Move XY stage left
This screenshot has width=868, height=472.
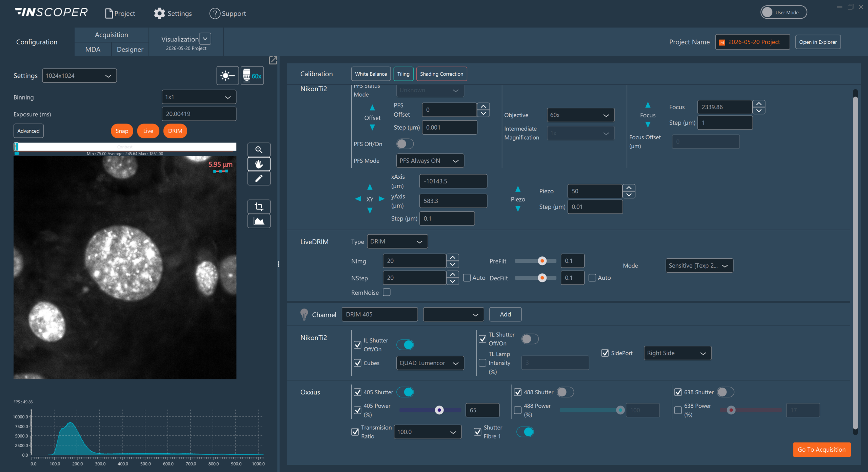(x=358, y=199)
